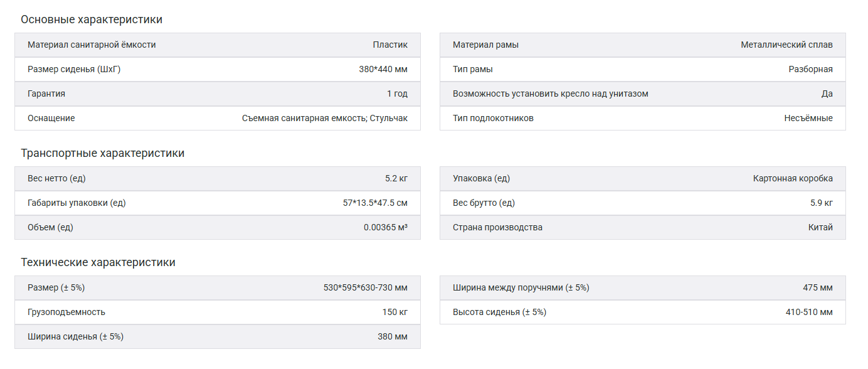Screen dimensions: 868x369
Task: Click the "380*440 мм" seat size value
Action: [x=383, y=69]
